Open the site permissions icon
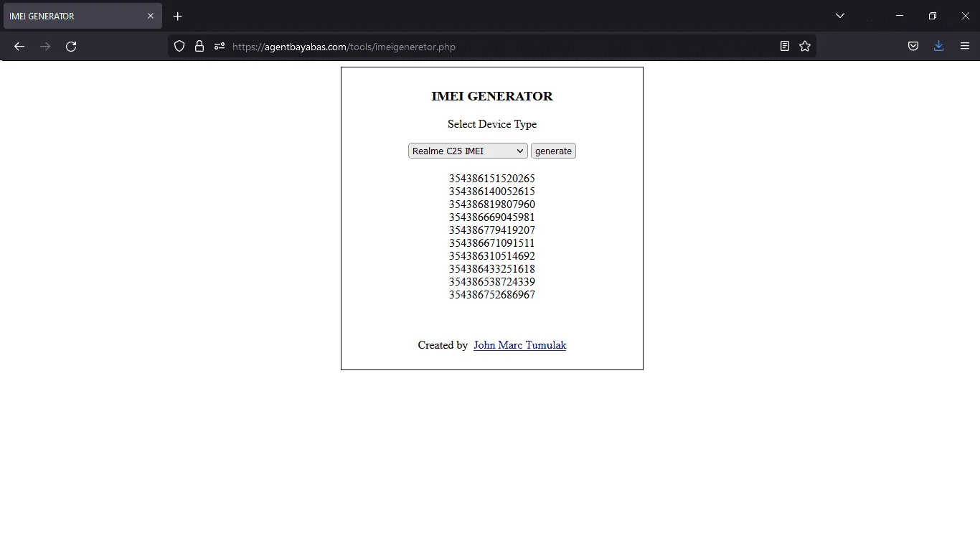 220,46
